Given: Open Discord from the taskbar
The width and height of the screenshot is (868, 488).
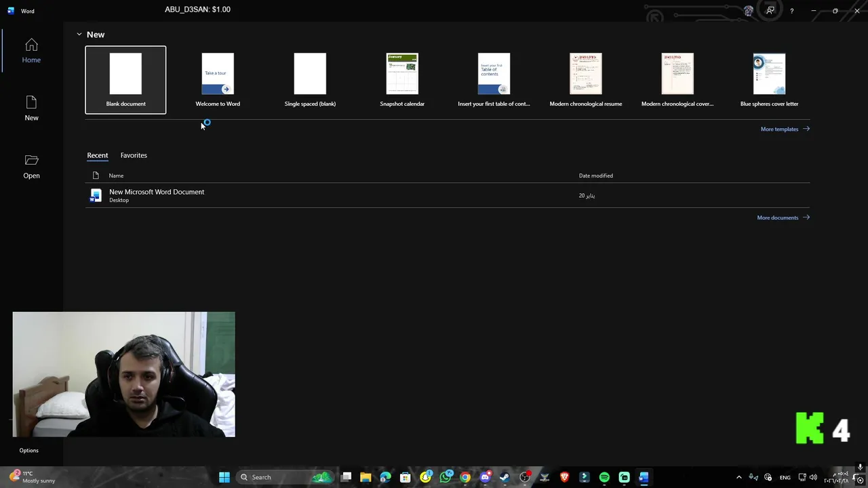Looking at the screenshot, I should coord(484,477).
